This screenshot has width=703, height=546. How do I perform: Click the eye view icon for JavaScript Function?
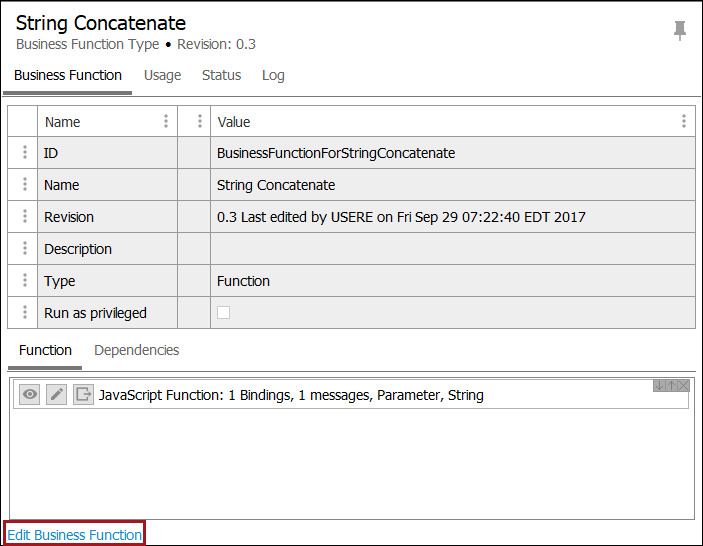[x=31, y=395]
